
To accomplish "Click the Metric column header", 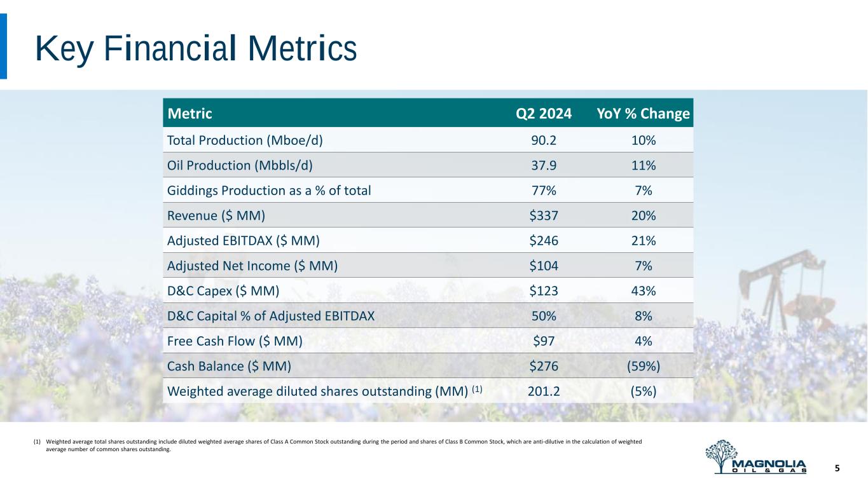I will tap(189, 114).
